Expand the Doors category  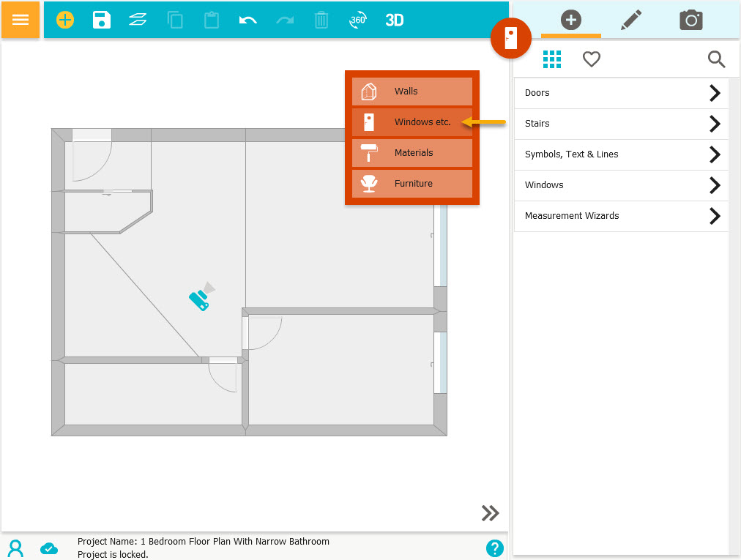[621, 92]
